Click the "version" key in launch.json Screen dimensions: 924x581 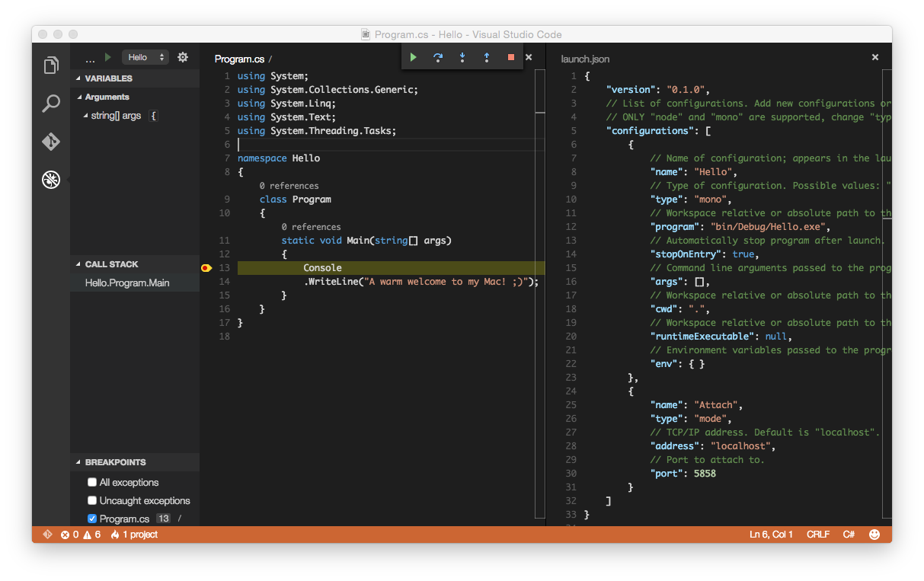[631, 90]
